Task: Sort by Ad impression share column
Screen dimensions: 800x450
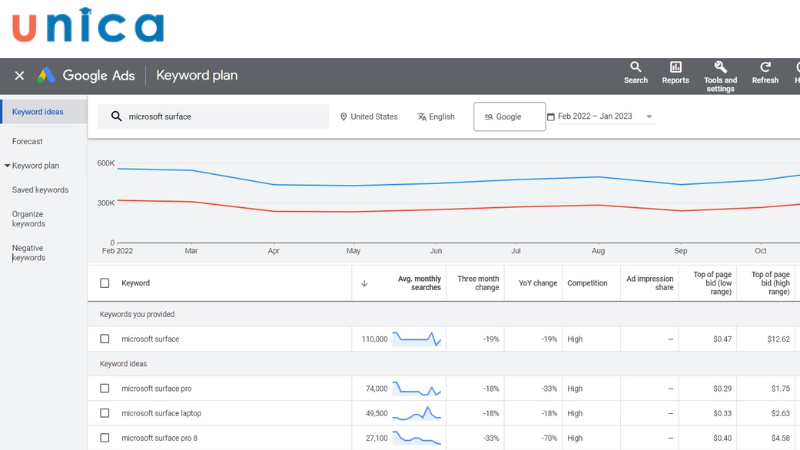Action: pos(649,283)
